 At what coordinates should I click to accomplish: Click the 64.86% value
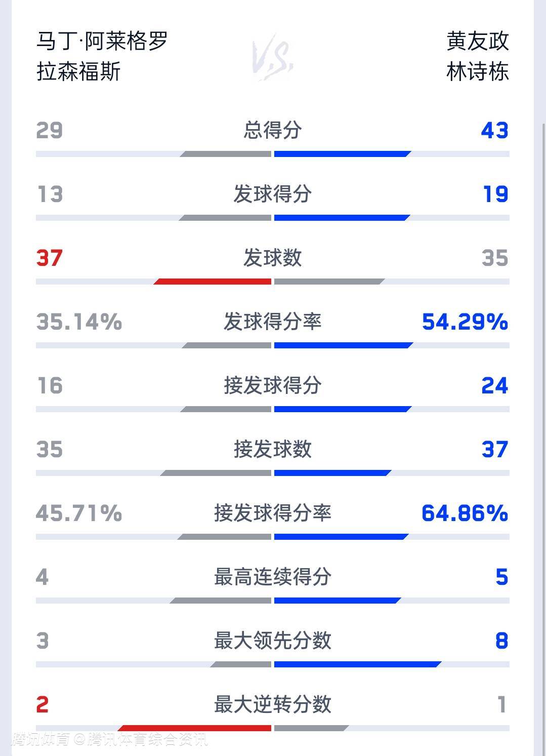(465, 513)
